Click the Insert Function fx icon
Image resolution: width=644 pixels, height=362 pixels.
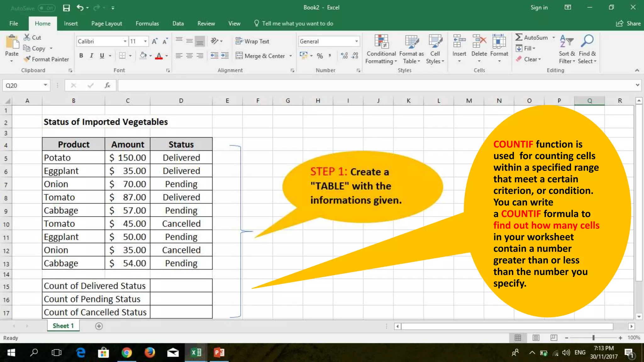[x=107, y=85]
